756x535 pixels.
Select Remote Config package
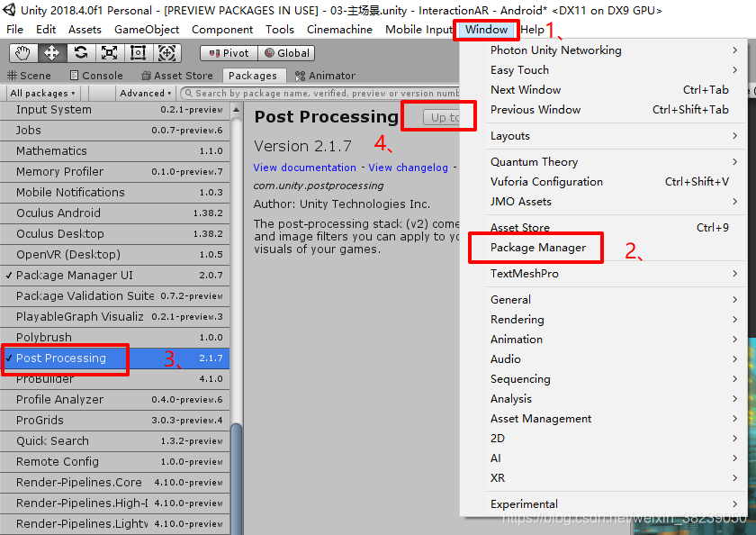pos(115,462)
